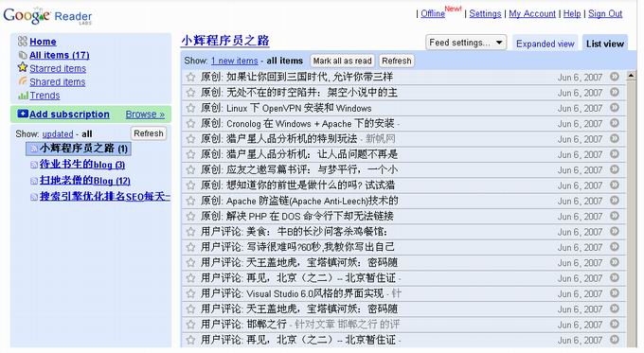Click the list scrollbar up arrow

click(632, 76)
